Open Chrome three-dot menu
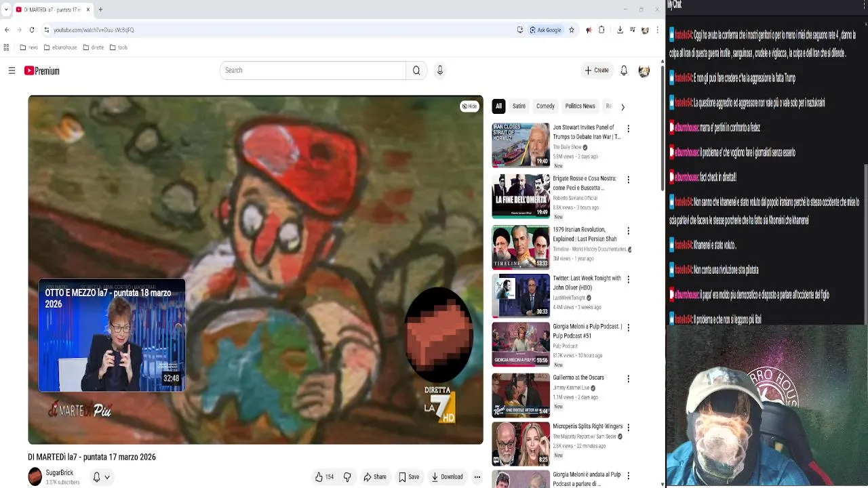This screenshot has height=488, width=868. coord(657,30)
